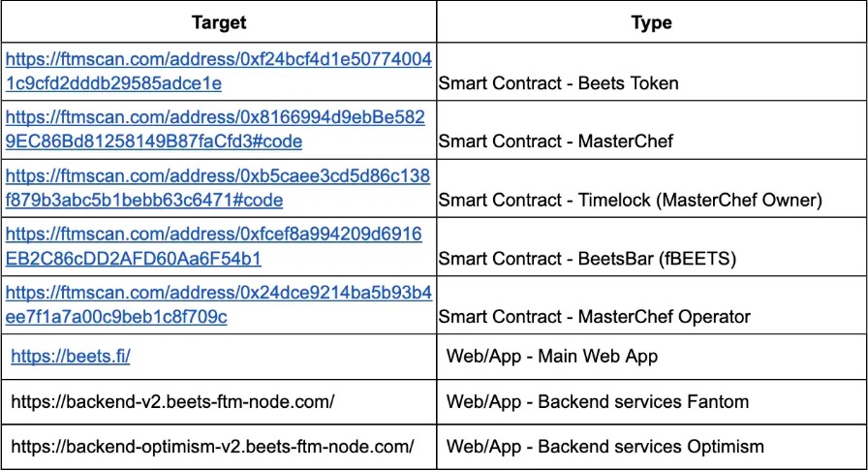The width and height of the screenshot is (868, 471).
Task: Click the Target column header
Action: coord(219,22)
